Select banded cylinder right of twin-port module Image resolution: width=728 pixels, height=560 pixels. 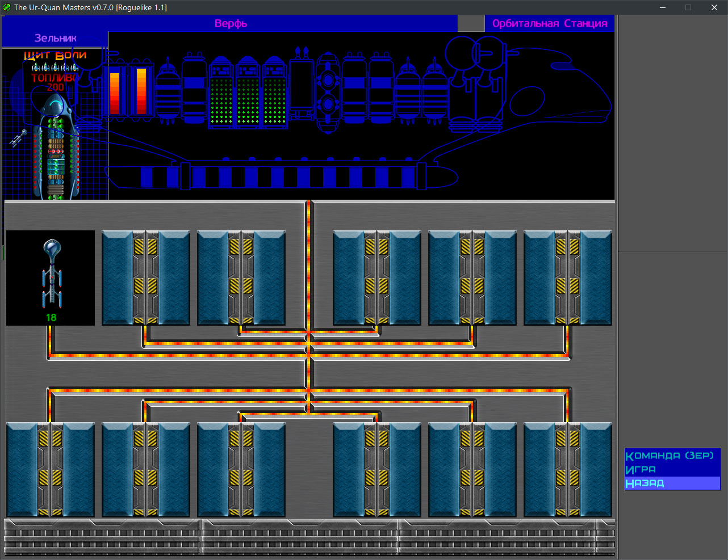[354, 88]
